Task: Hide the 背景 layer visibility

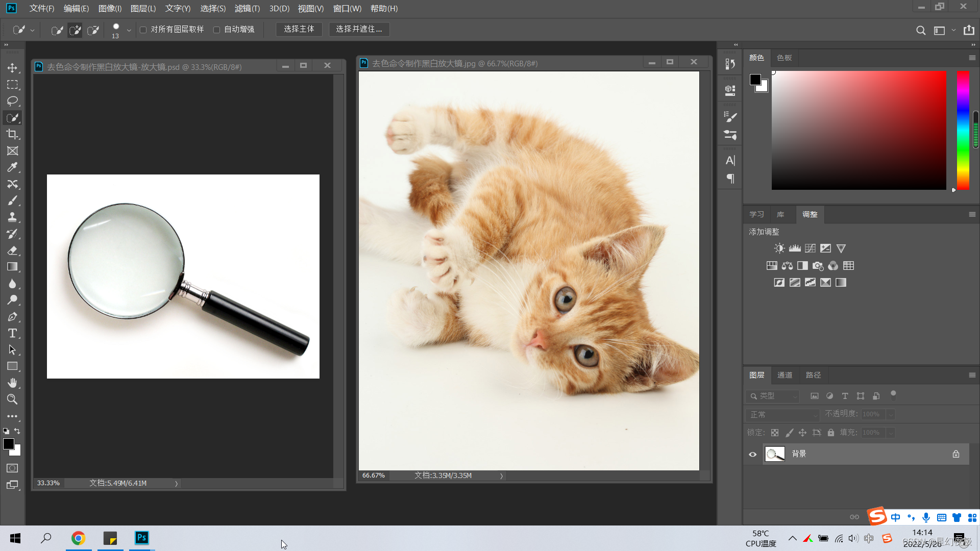Action: tap(752, 454)
